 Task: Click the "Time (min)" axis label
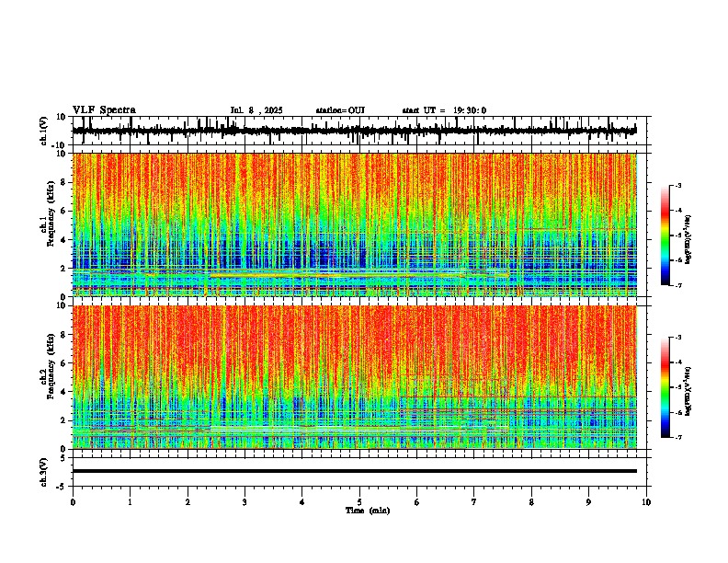pyautogui.click(x=368, y=511)
